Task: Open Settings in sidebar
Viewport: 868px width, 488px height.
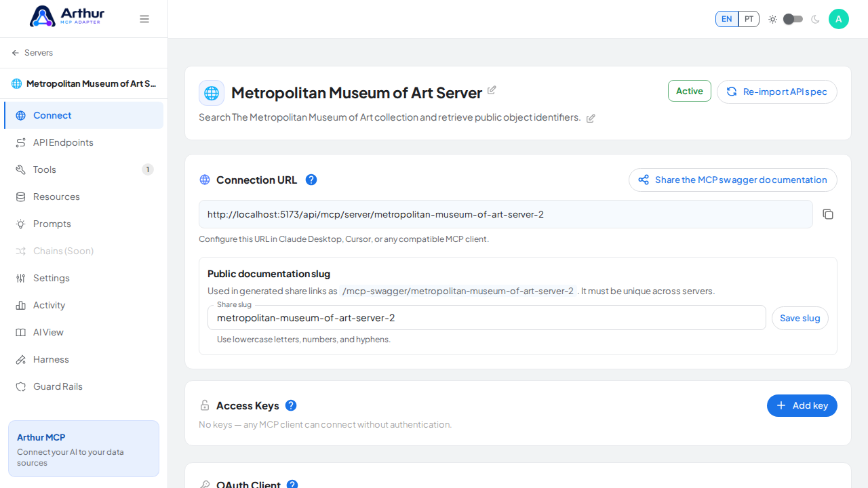Action: (83, 278)
